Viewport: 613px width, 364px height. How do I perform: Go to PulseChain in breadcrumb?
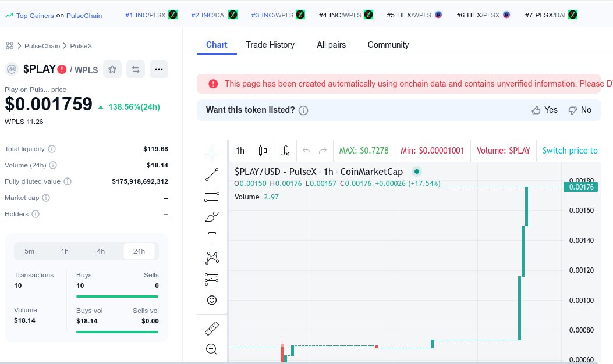point(42,46)
